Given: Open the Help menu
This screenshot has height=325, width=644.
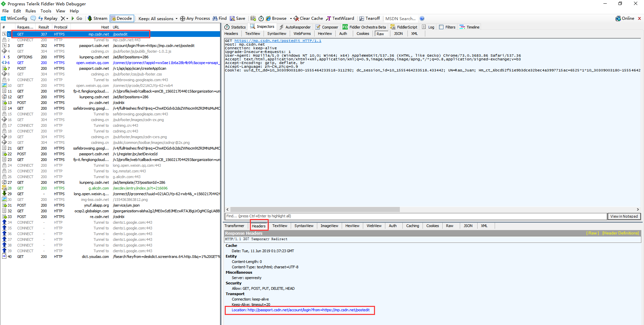Looking at the screenshot, I should pyautogui.click(x=74, y=11).
